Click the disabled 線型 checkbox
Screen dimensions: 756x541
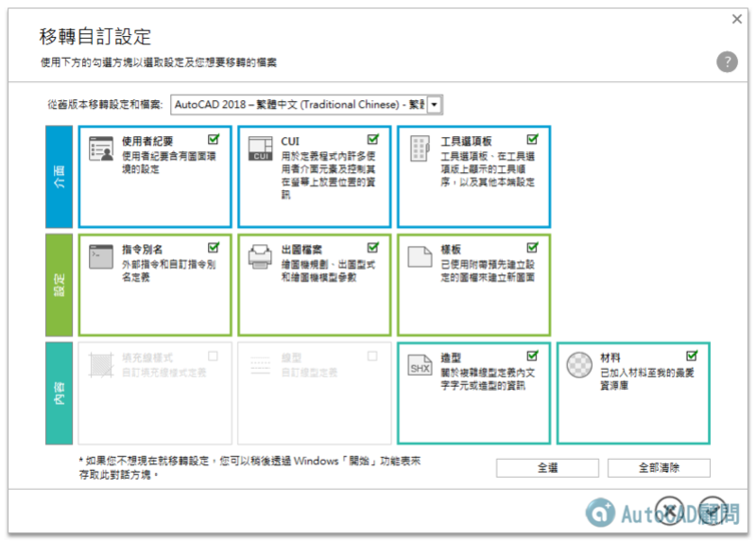tap(372, 357)
